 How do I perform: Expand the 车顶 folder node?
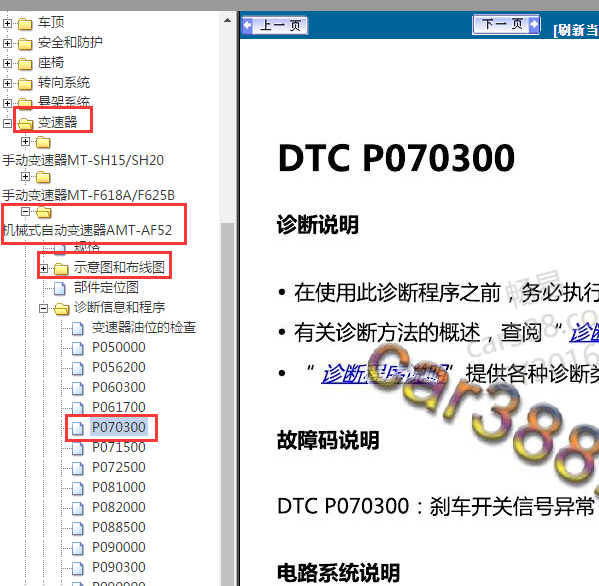click(7, 23)
